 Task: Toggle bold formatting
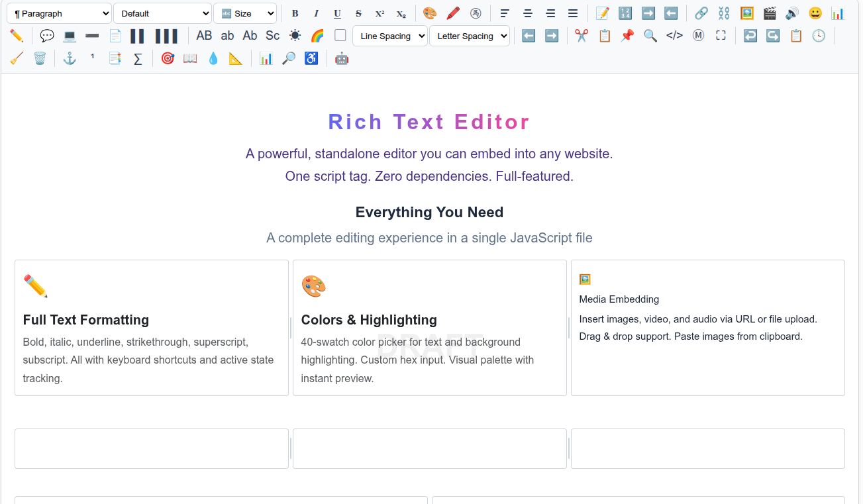(x=295, y=13)
